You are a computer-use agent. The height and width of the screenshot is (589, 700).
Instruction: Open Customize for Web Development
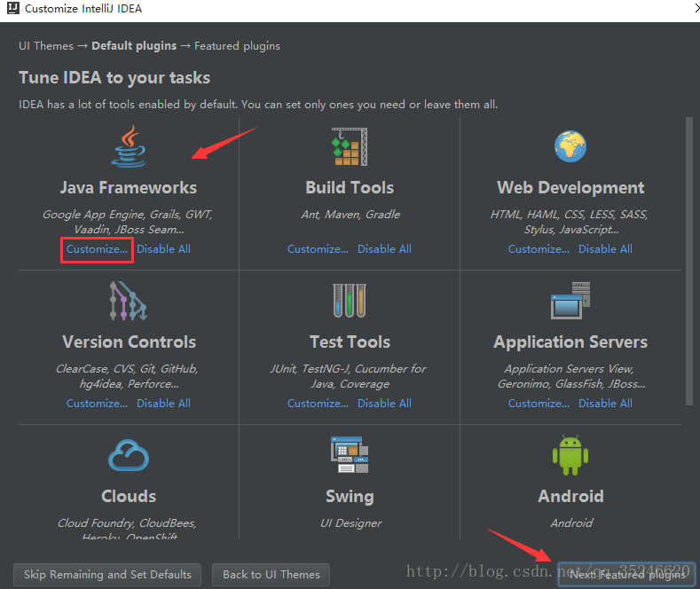pos(539,249)
